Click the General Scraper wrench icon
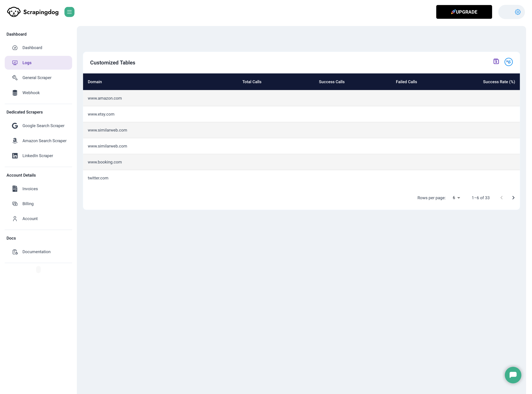This screenshot has height=394, width=532. point(15,78)
